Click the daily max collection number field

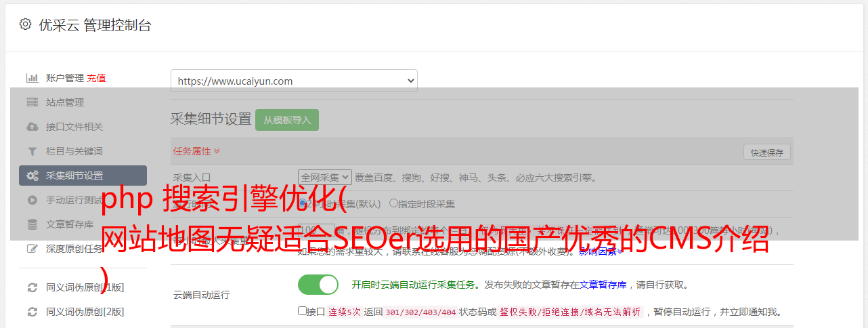[x=316, y=231]
